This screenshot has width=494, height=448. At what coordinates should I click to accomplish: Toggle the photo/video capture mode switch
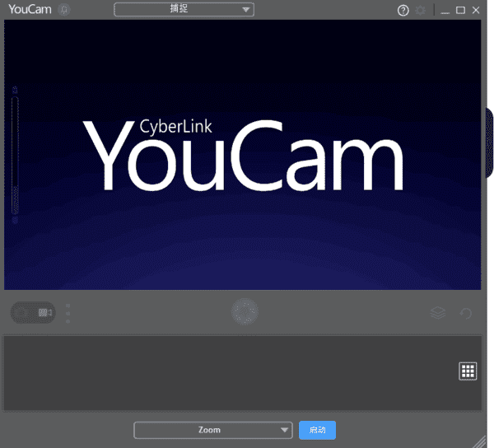click(33, 313)
